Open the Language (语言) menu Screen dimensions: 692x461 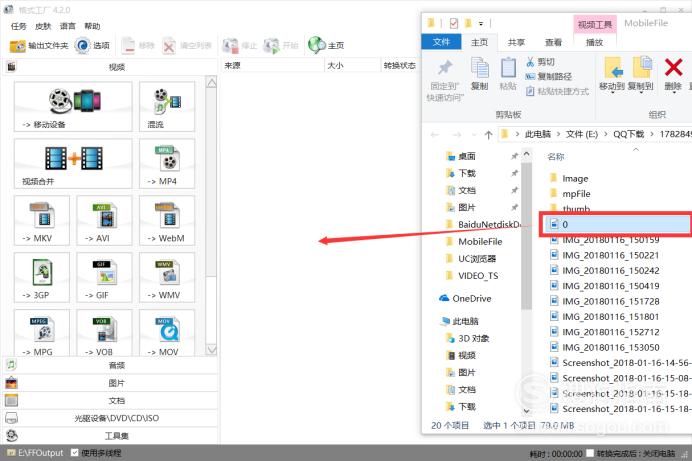pos(68,26)
